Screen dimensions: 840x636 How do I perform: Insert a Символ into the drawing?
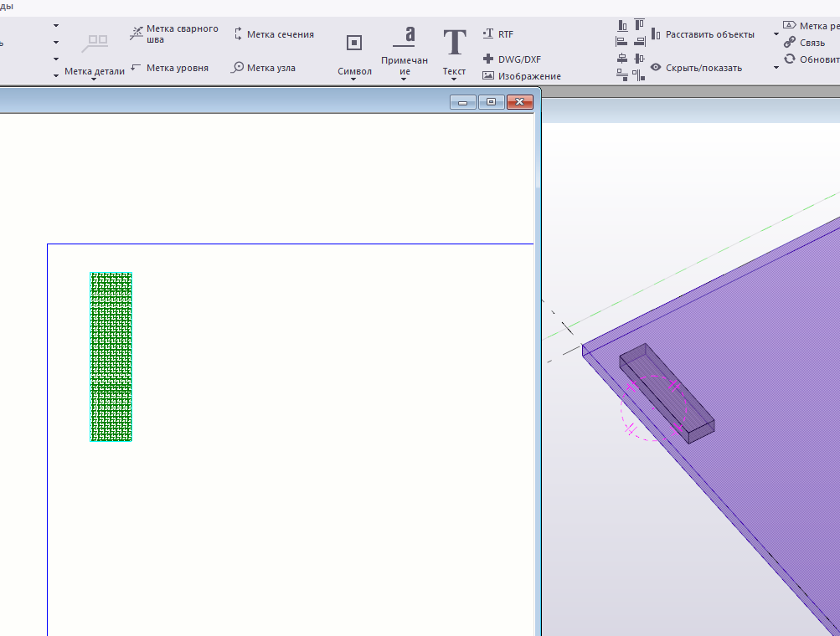(354, 44)
